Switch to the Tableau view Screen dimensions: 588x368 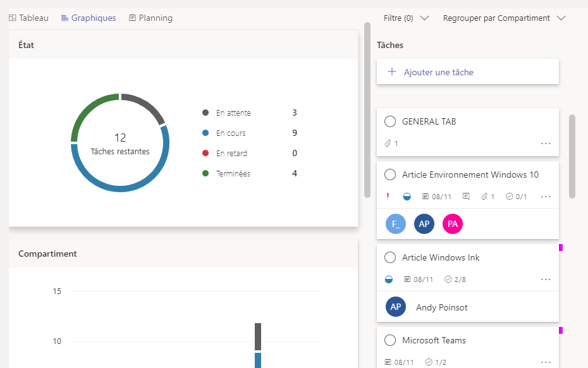click(x=29, y=18)
